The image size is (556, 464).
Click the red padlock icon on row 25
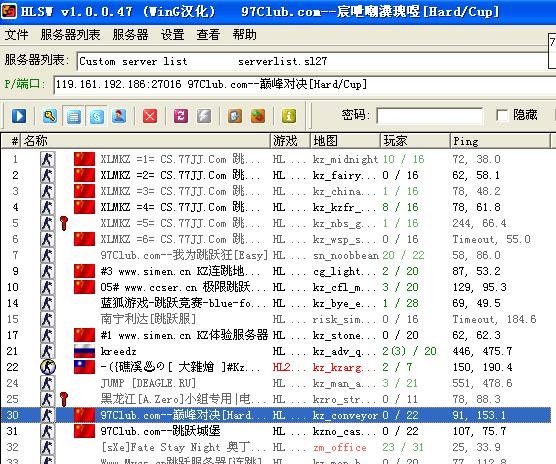pos(64,399)
